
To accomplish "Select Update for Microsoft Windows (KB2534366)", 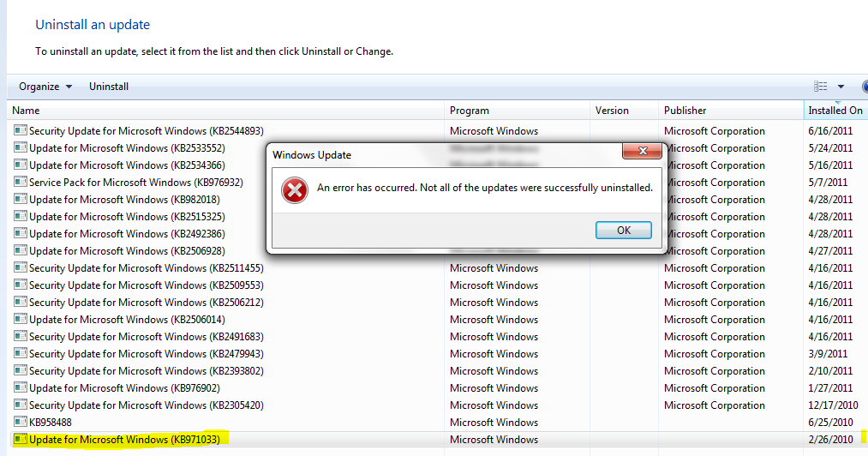I will click(x=127, y=165).
